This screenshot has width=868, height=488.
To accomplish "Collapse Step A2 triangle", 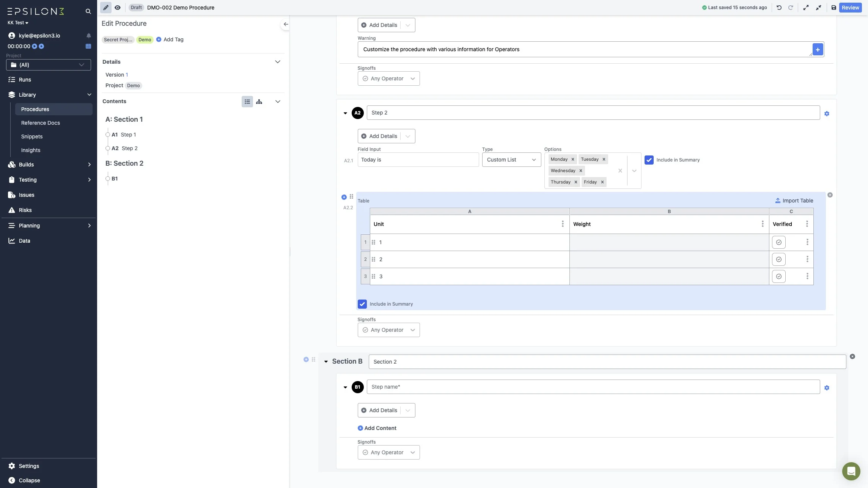I will coord(345,113).
